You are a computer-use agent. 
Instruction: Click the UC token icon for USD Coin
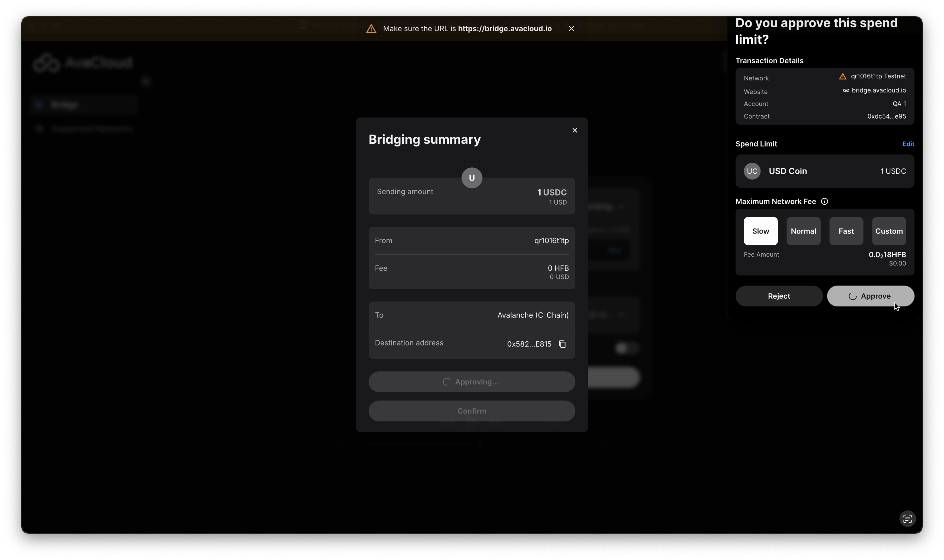point(752,171)
